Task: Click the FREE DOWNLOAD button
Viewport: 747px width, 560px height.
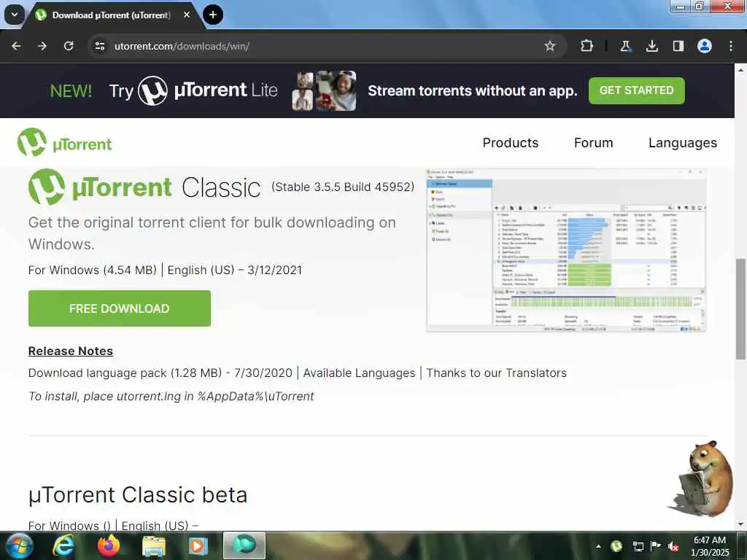Action: point(119,308)
